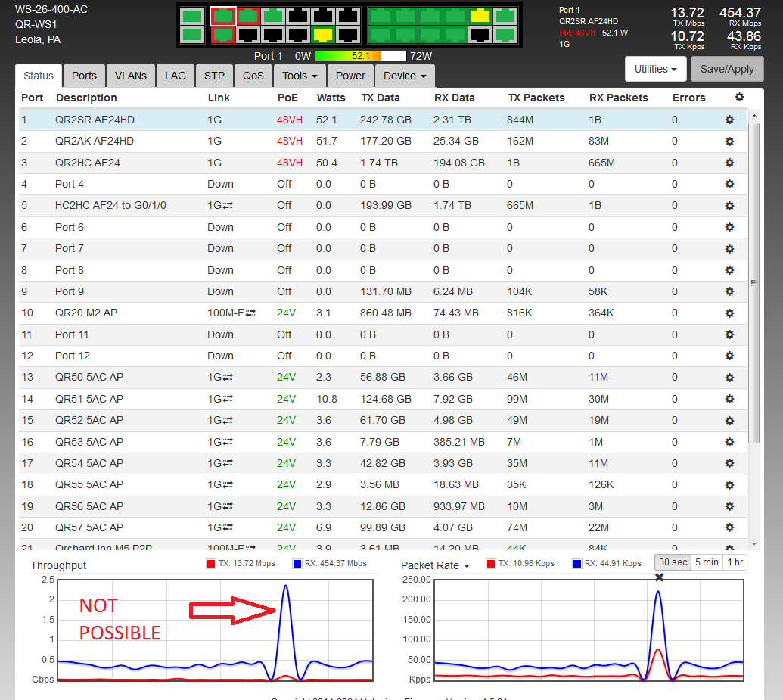This screenshot has height=700, width=783.
Task: Switch to the VLANs tab
Action: click(x=131, y=76)
